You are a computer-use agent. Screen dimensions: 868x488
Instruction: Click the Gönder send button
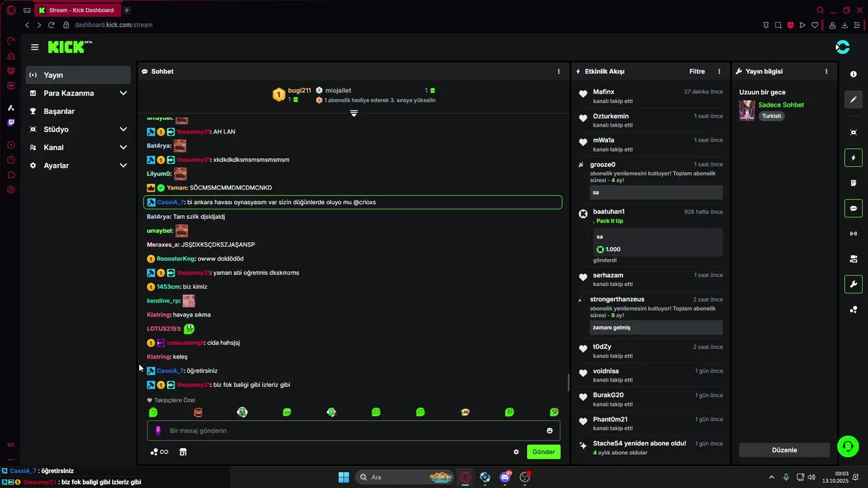tap(543, 452)
